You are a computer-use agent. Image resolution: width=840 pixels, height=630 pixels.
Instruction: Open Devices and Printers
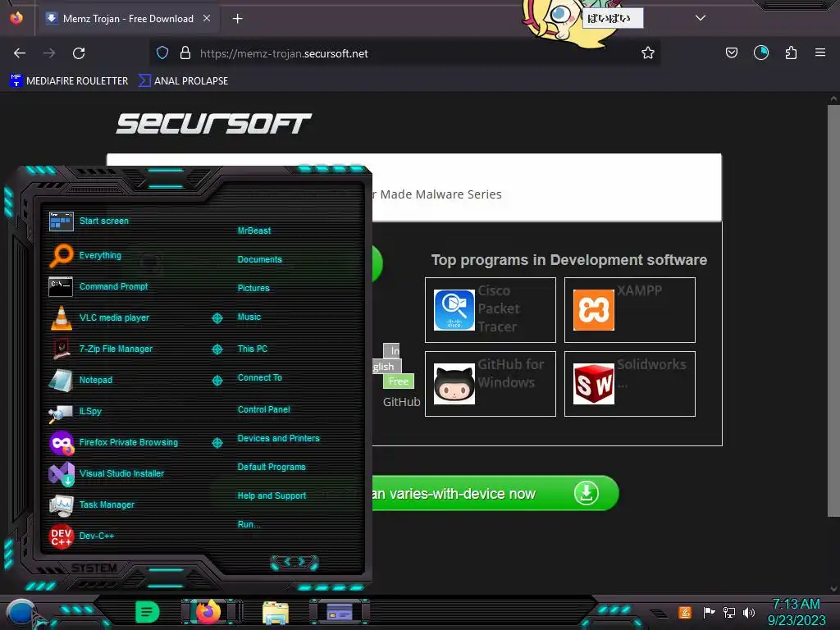279,438
